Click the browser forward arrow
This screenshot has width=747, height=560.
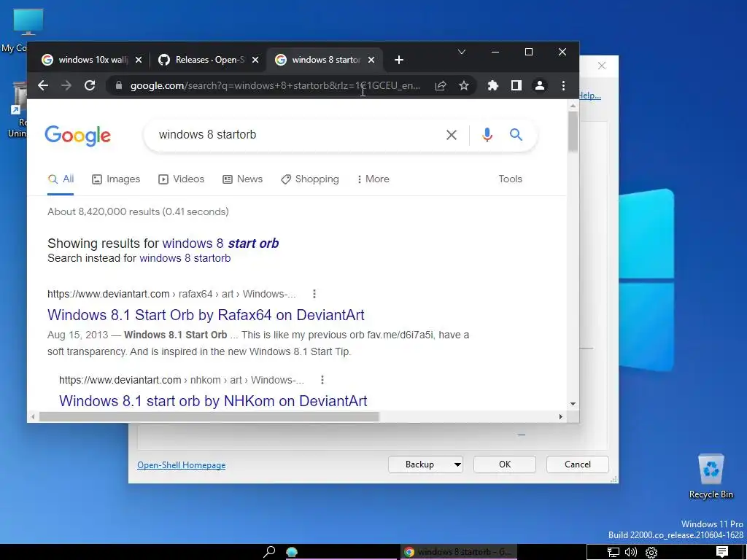click(66, 86)
